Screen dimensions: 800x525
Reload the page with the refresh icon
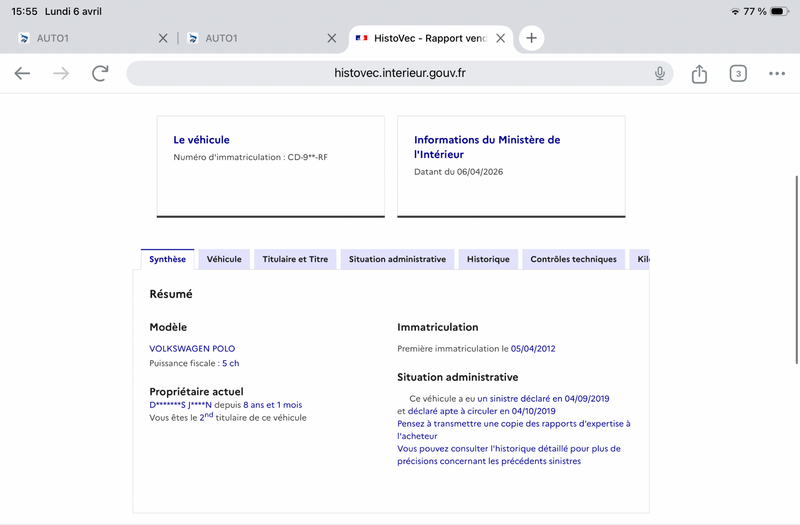click(x=100, y=73)
